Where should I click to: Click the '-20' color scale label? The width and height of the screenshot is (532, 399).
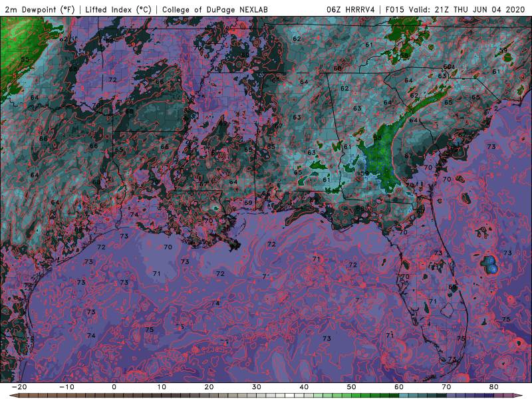point(19,387)
